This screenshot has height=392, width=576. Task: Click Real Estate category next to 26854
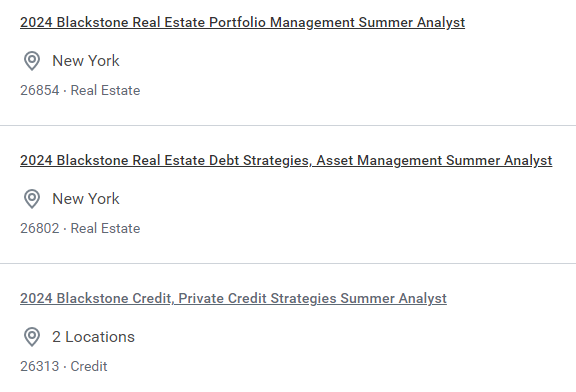pos(105,90)
